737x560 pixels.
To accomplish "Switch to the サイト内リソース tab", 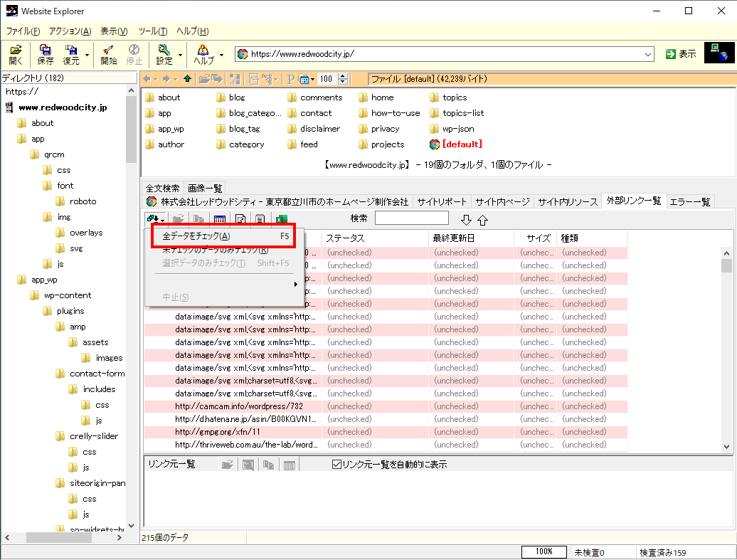I will (x=568, y=201).
